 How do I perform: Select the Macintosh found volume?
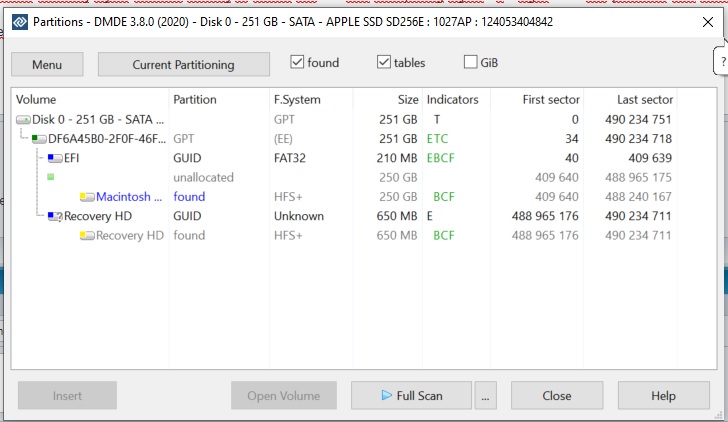tap(344, 197)
